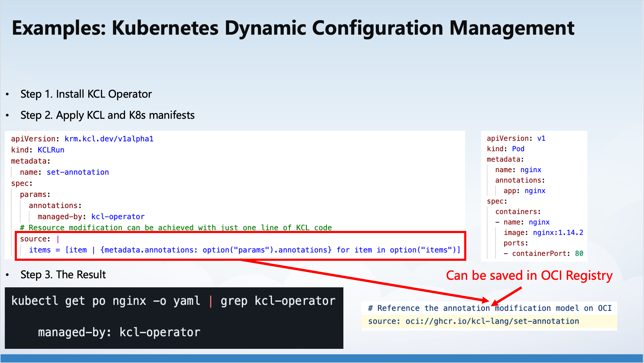Click the 'ports:' line in Pod manifest
Viewport: 644px width, 363px height.
tap(516, 243)
